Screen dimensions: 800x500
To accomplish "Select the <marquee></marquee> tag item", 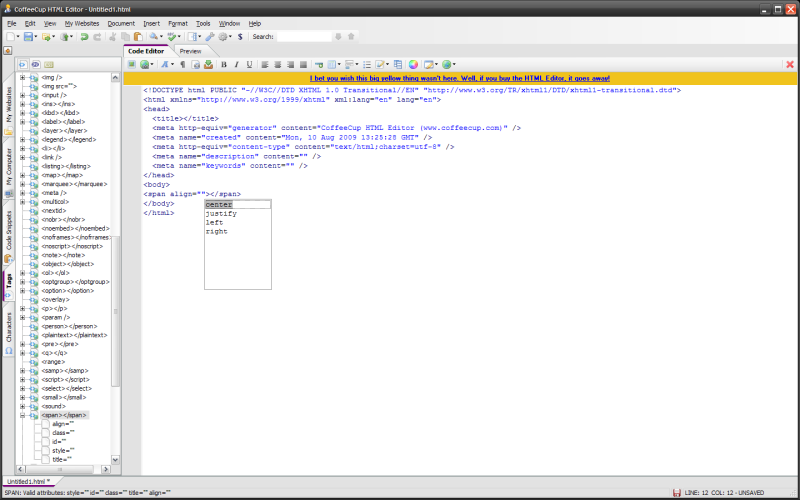I will click(x=74, y=184).
